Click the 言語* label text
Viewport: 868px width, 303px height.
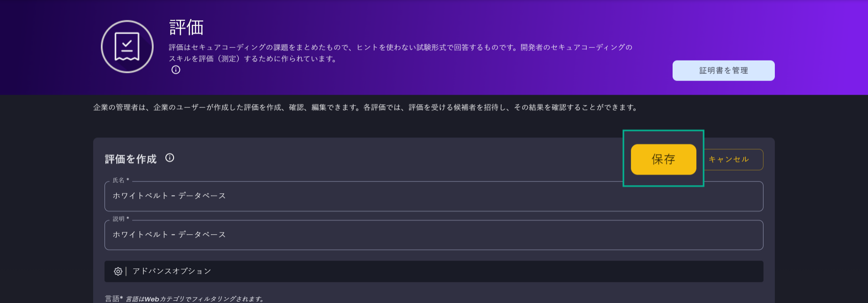[x=114, y=299]
